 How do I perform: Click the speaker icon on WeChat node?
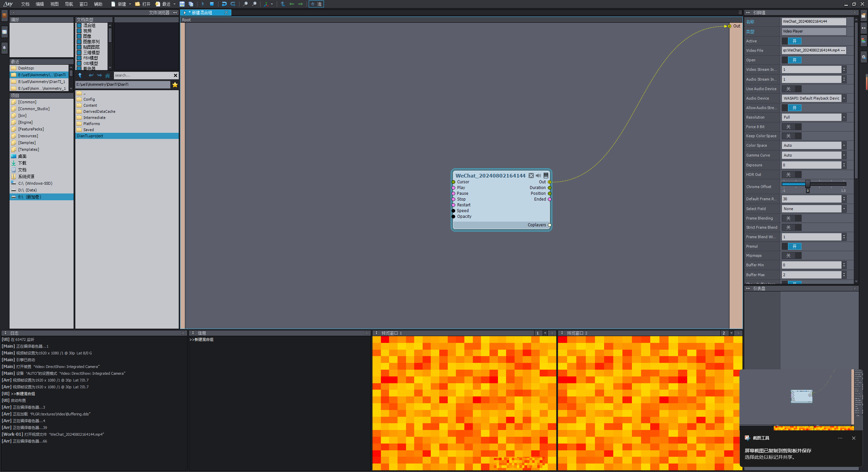[538, 176]
